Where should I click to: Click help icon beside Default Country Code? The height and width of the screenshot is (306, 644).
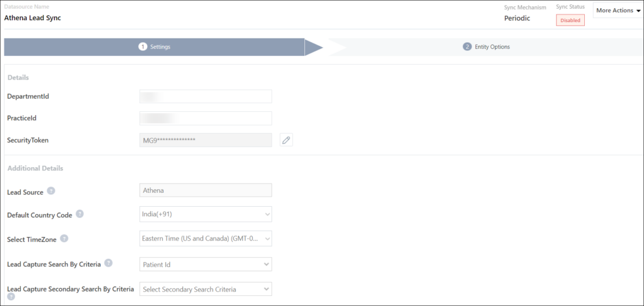tap(80, 214)
